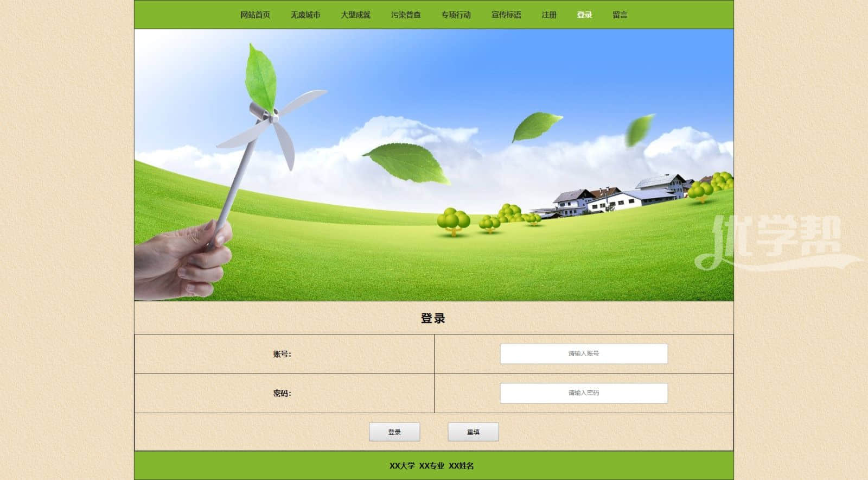Click the 宣传标语 navigation item
Screen dimensions: 868x480
coord(506,15)
